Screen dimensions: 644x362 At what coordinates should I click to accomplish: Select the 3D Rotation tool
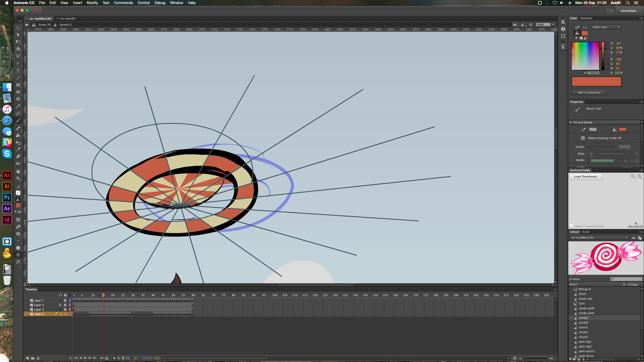point(18,49)
